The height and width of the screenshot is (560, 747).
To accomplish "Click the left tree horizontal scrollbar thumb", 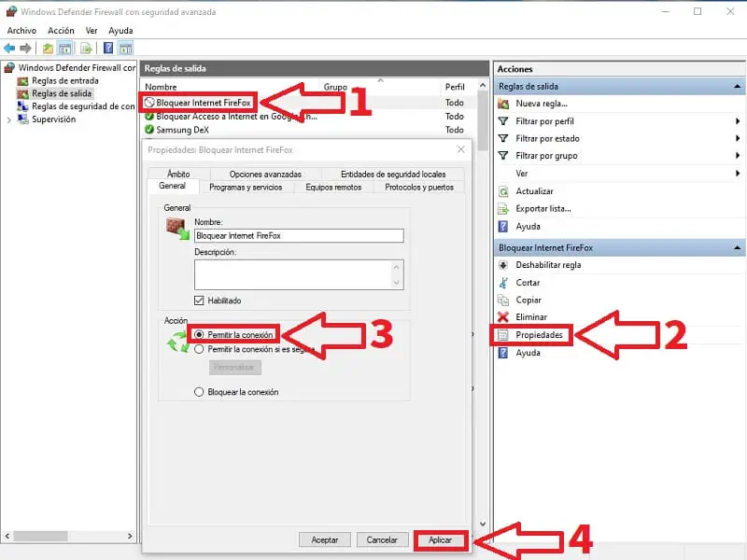I will (40, 536).
